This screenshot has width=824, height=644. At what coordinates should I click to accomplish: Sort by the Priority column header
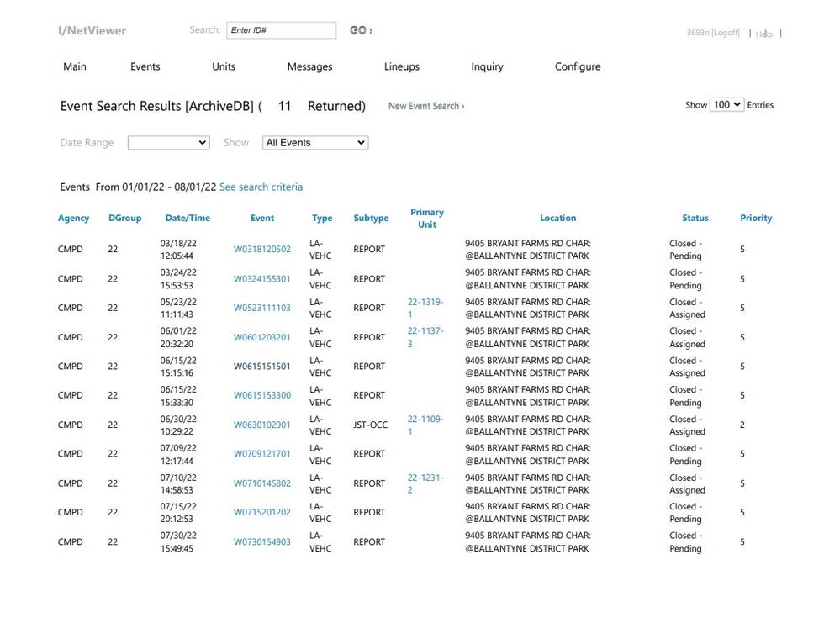[756, 218]
